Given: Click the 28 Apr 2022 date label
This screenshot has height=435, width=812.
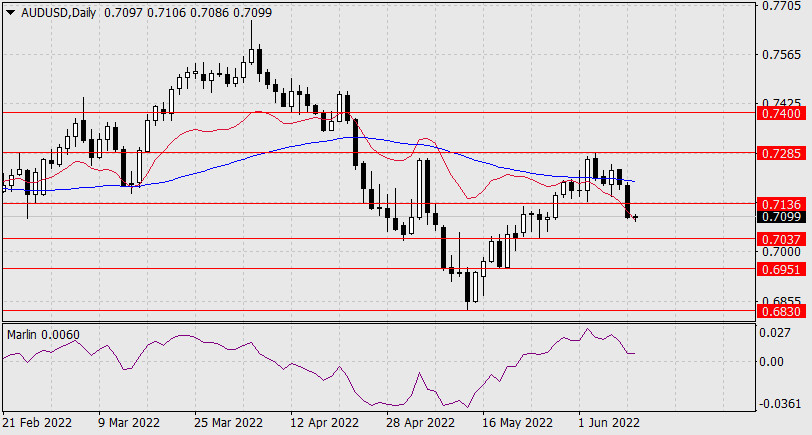Looking at the screenshot, I should click(420, 423).
